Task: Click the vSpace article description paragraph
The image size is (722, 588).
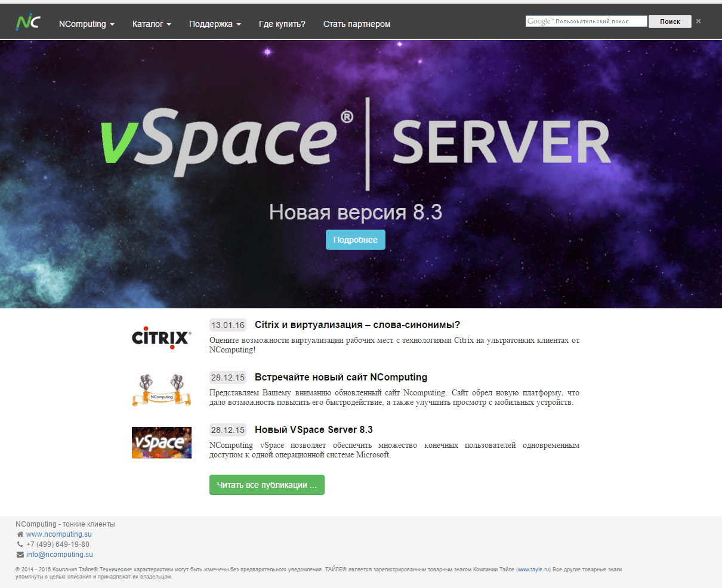Action: [394, 450]
